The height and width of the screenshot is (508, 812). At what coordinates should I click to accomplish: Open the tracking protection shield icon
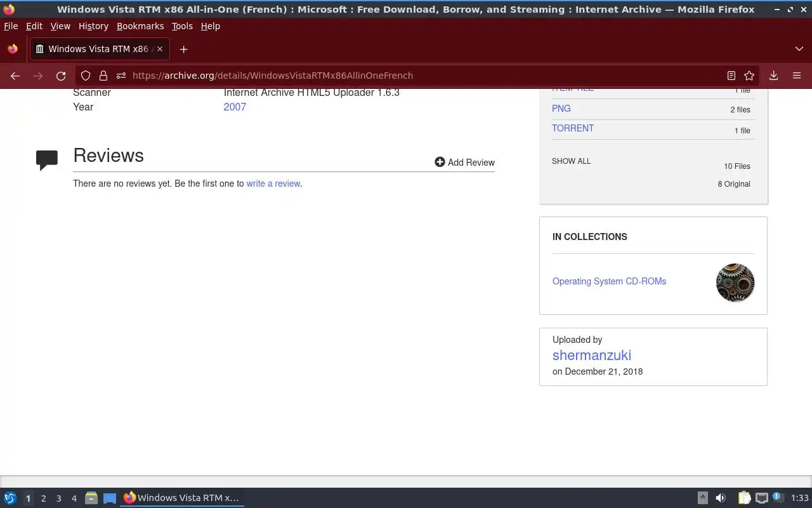click(x=86, y=76)
